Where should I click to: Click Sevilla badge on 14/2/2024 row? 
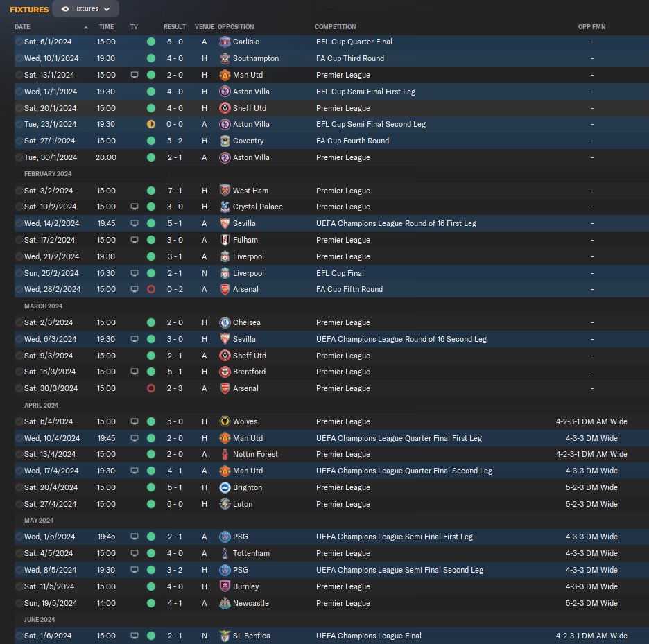click(225, 223)
